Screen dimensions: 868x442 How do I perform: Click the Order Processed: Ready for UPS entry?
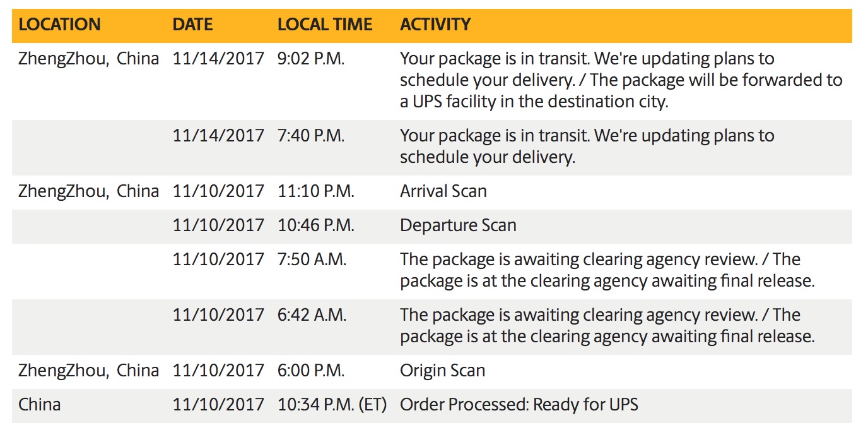[520, 404]
